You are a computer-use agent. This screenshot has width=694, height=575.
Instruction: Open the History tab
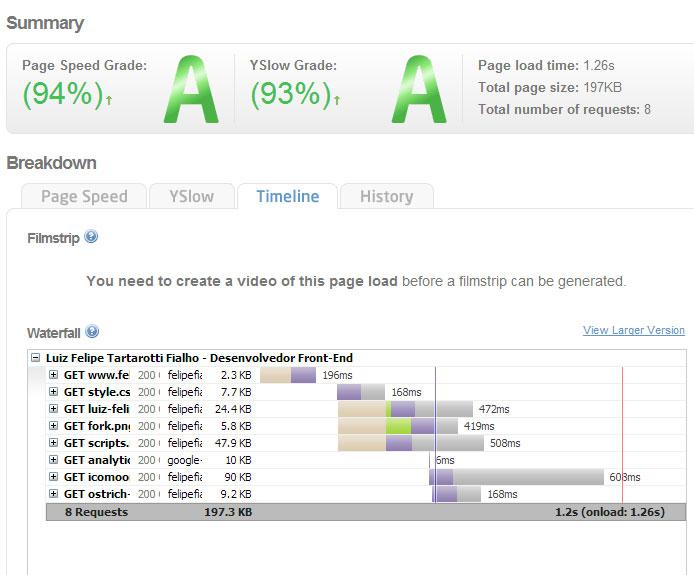[x=386, y=196]
